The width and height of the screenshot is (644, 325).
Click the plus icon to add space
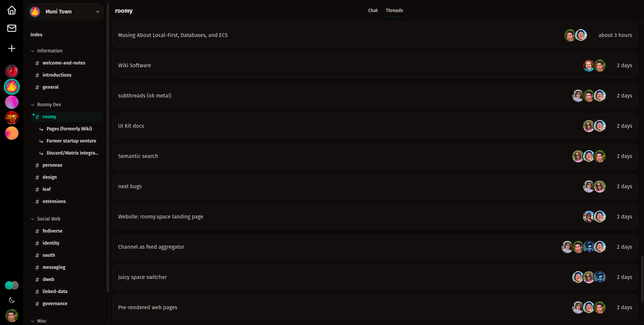click(12, 48)
